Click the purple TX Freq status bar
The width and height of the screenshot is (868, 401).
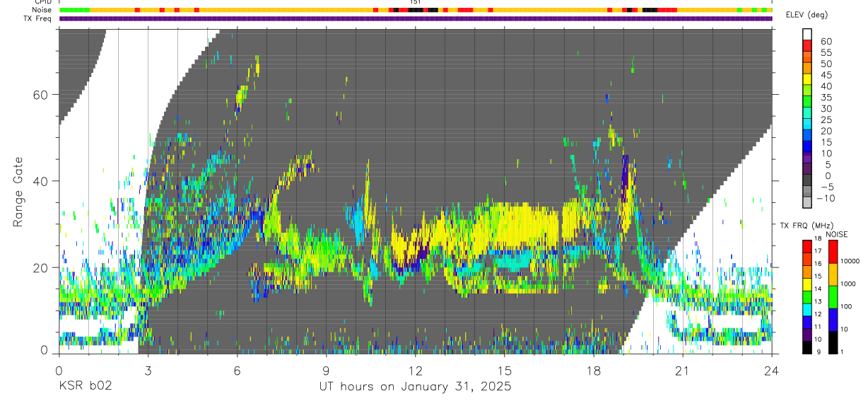pos(416,18)
